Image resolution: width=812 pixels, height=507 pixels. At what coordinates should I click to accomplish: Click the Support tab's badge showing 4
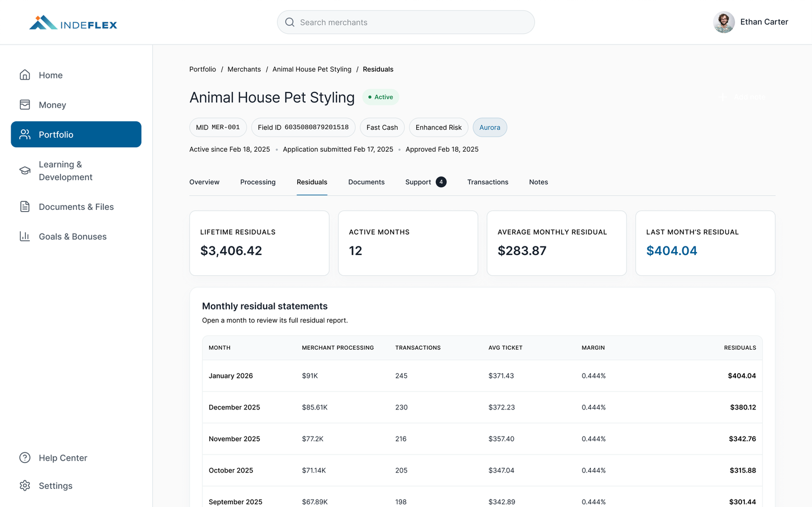[x=441, y=182]
